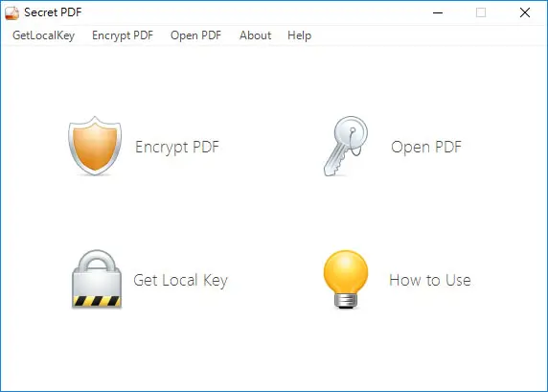Minimize the Secret PDF window
548x392 pixels.
tap(438, 12)
